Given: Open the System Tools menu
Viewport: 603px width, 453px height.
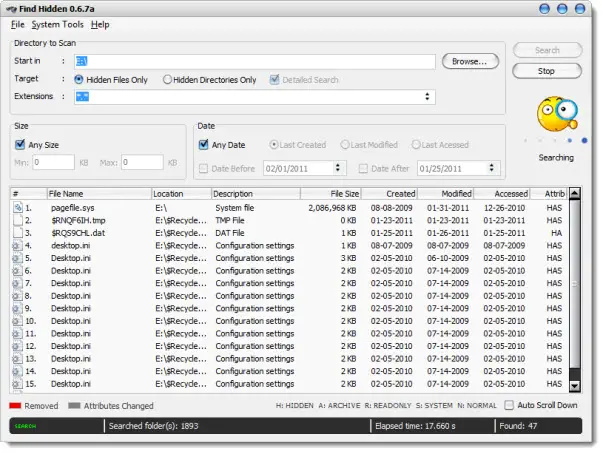Looking at the screenshot, I should (57, 25).
